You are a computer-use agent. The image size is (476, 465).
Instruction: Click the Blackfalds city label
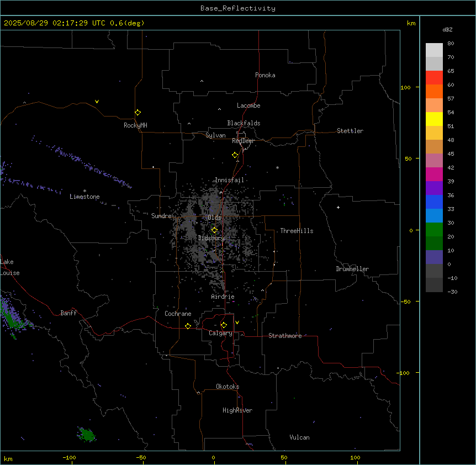coord(244,123)
